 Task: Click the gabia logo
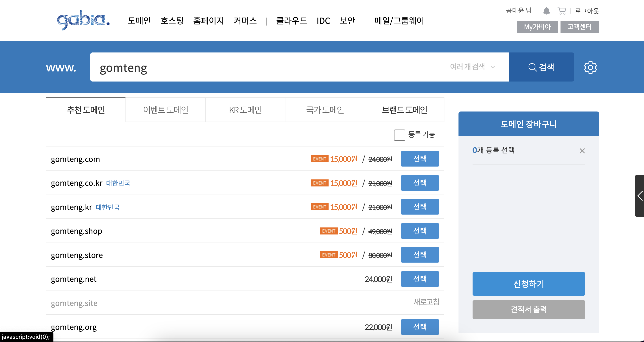point(83,20)
